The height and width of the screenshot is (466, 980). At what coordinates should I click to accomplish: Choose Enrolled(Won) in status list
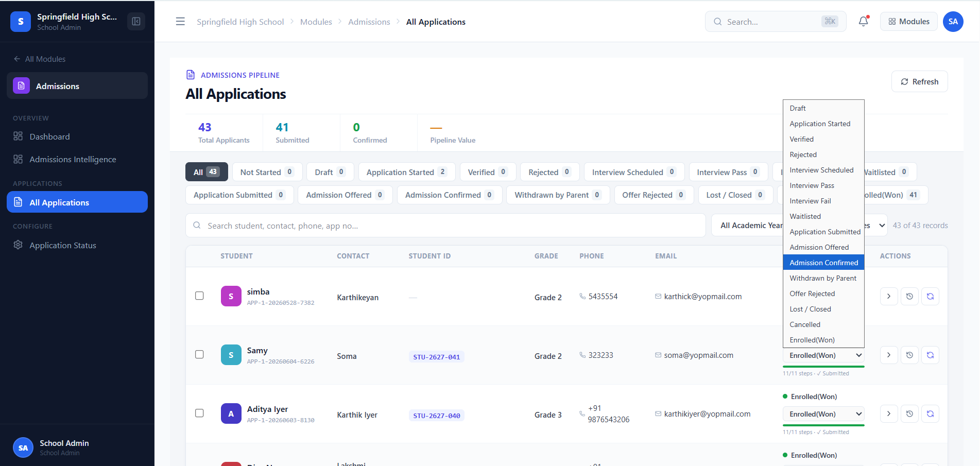(x=823, y=340)
